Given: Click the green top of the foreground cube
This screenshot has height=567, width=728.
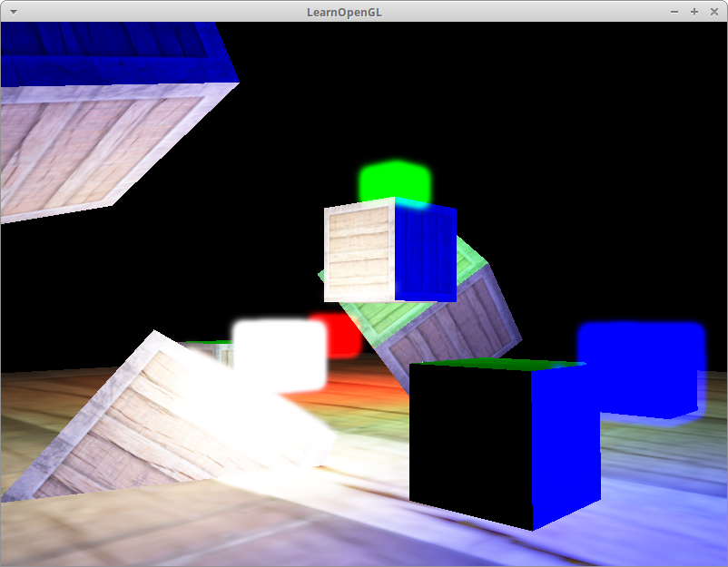Looking at the screenshot, I should pyautogui.click(x=495, y=365).
